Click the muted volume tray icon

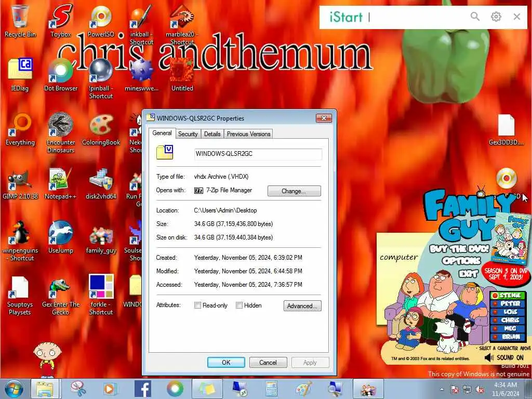[x=480, y=390]
